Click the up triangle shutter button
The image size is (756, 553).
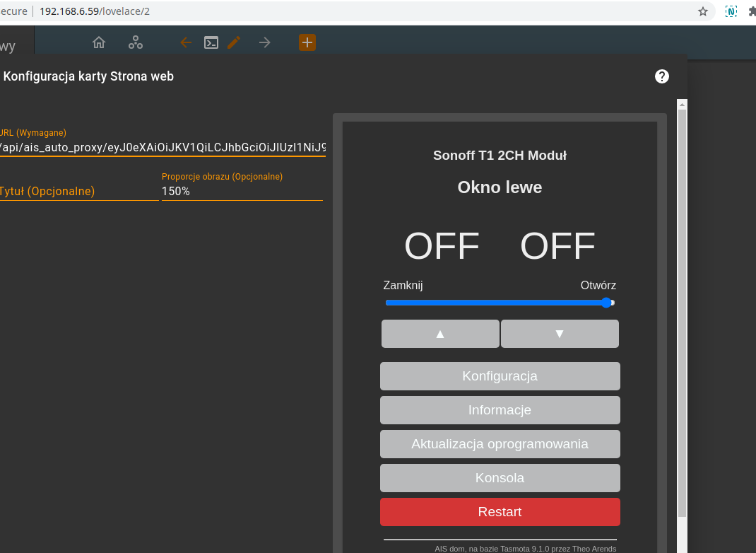coord(440,334)
